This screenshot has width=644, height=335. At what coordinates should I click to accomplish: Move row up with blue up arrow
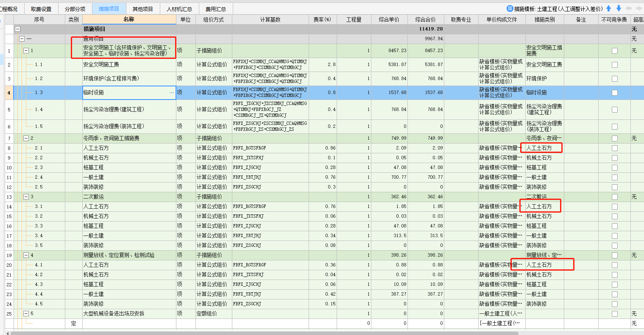(x=609, y=8)
